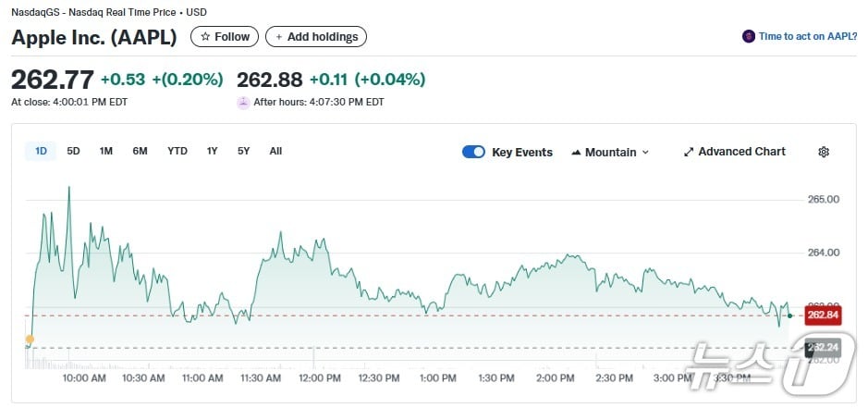868x408 pixels.
Task: Click the purple icon beside Time to act
Action: (x=749, y=37)
